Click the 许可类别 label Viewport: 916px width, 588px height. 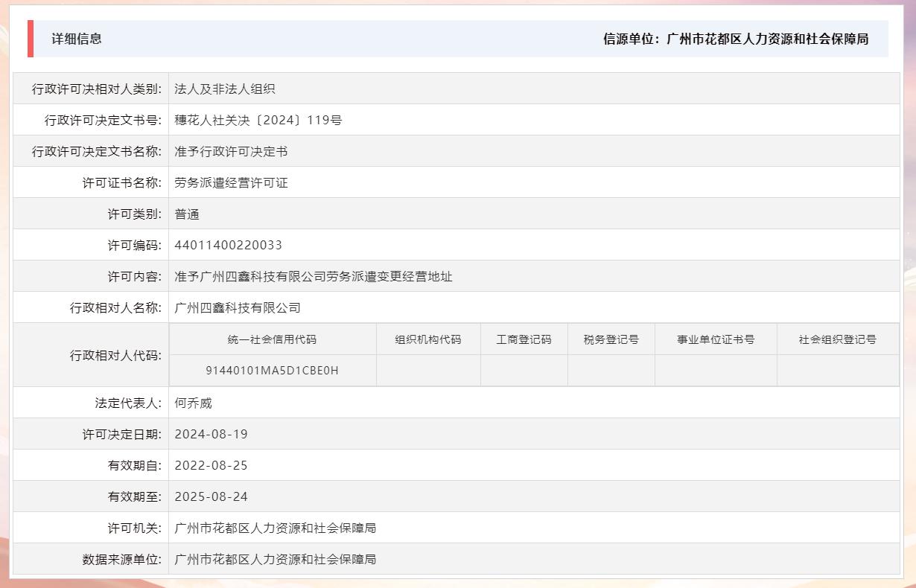(134, 214)
